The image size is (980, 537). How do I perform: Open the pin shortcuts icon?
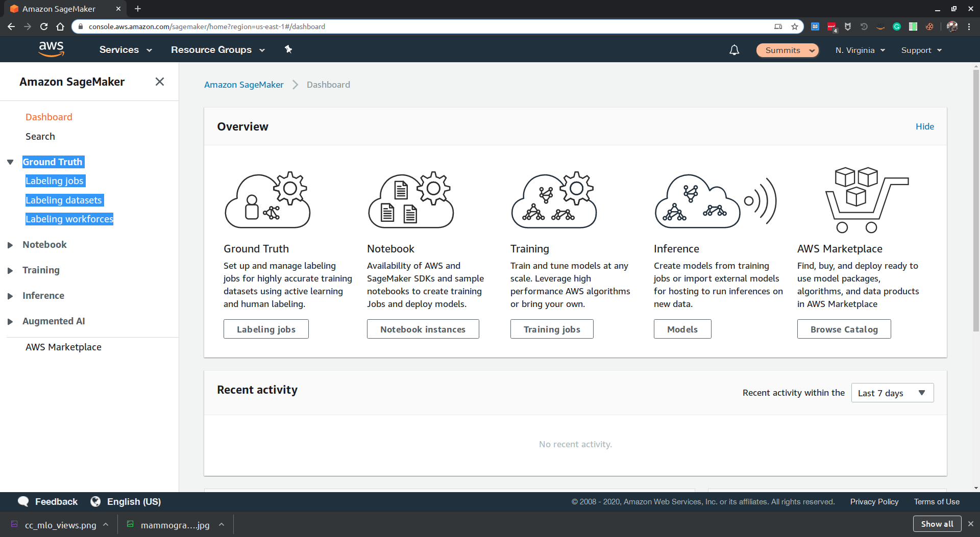coord(288,49)
